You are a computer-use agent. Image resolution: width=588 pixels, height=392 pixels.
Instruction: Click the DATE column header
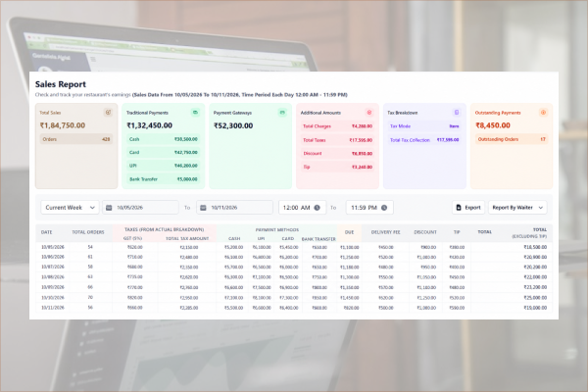click(x=46, y=232)
